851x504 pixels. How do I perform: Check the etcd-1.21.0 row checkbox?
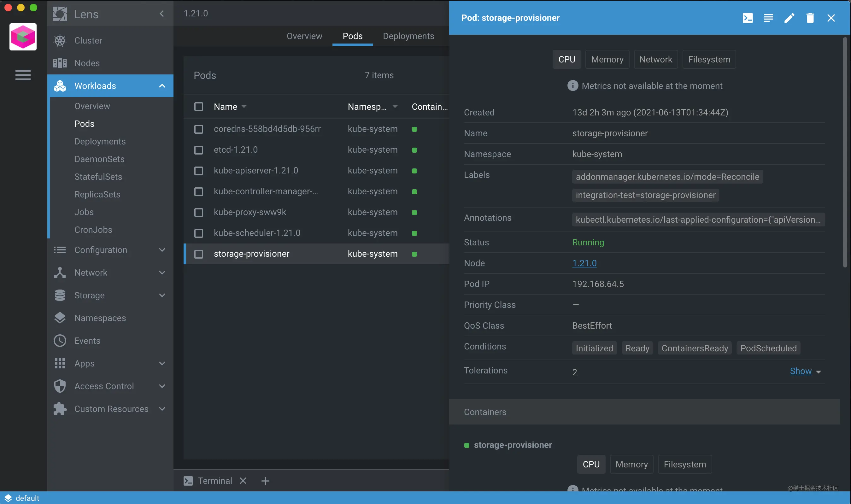(199, 150)
